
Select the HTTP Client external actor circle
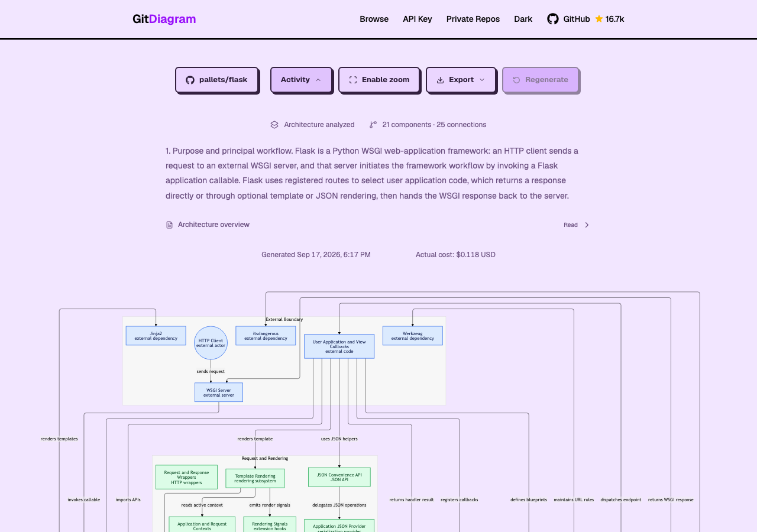211,343
